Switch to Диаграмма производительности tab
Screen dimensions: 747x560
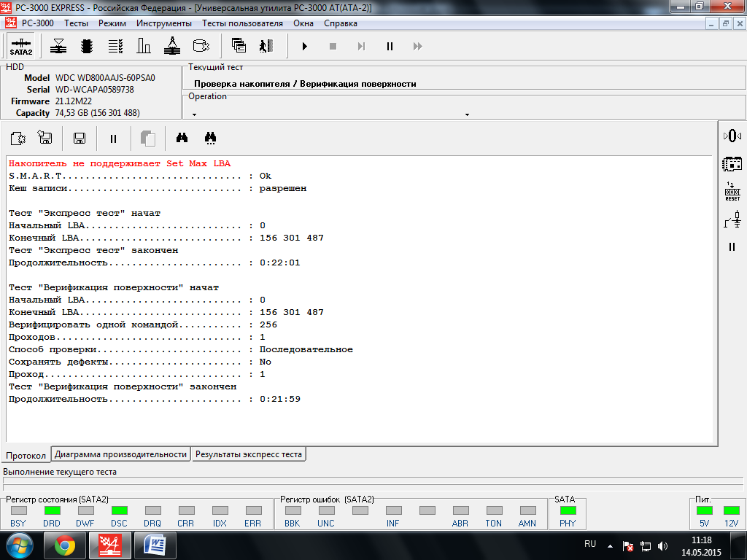point(120,454)
